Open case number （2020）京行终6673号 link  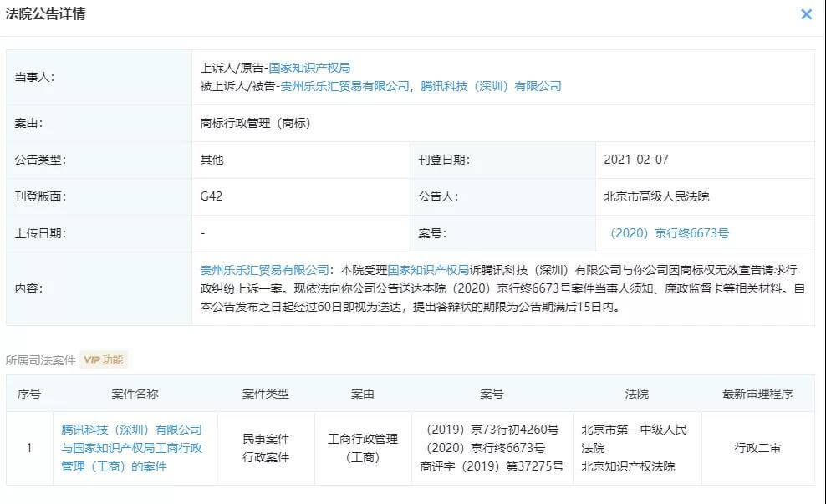(x=670, y=233)
